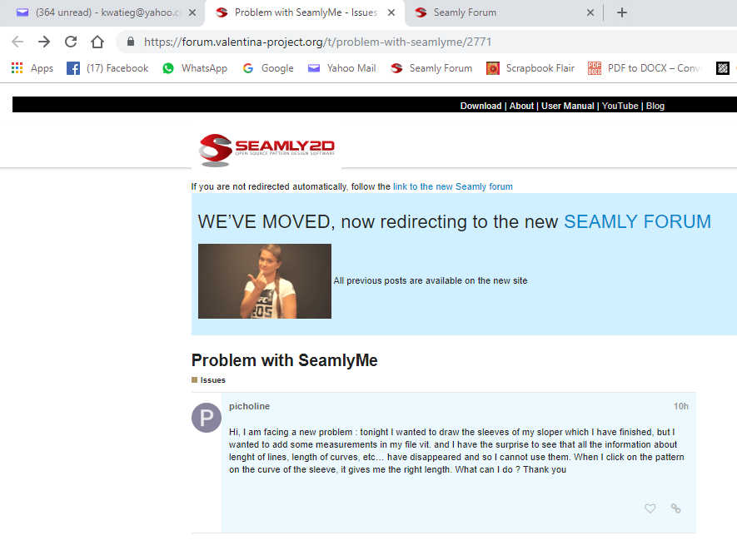Open the Apps grid bookmark
The width and height of the screenshot is (737, 560).
[32, 68]
